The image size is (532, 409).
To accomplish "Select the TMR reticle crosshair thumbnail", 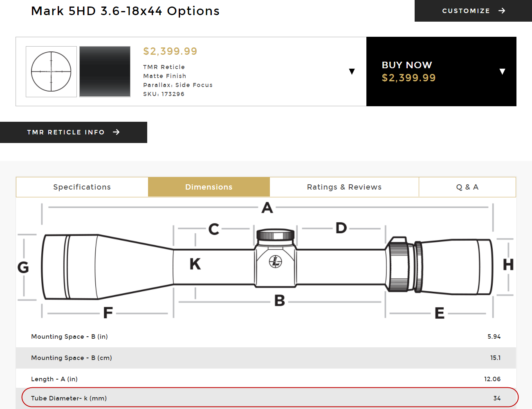I will tap(51, 72).
